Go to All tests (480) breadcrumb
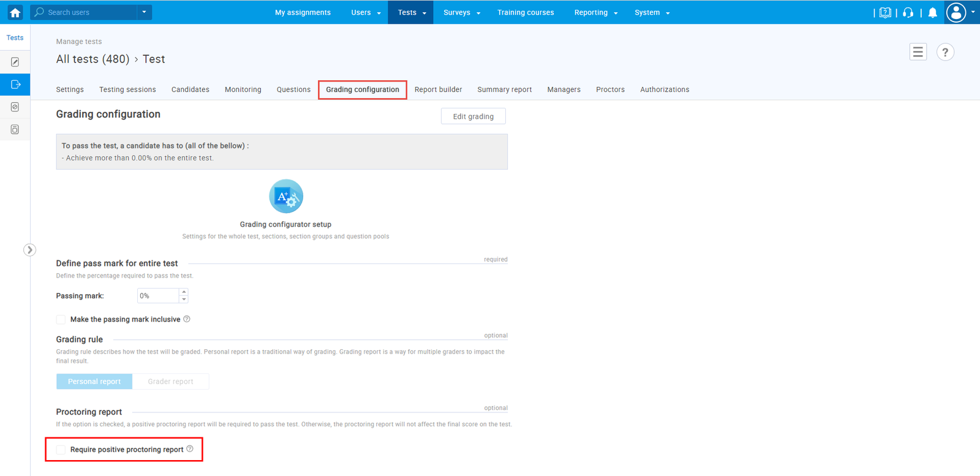Viewport: 980px width, 476px height. [x=92, y=59]
